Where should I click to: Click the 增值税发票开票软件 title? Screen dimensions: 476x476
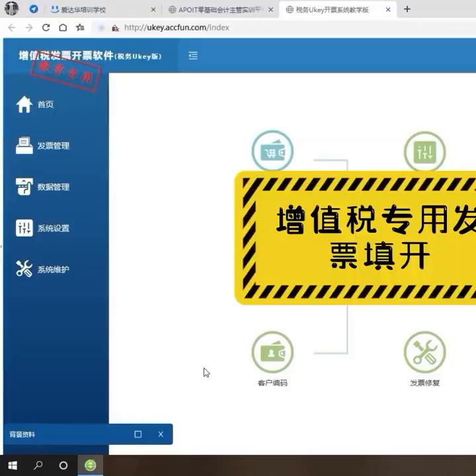pyautogui.click(x=90, y=56)
